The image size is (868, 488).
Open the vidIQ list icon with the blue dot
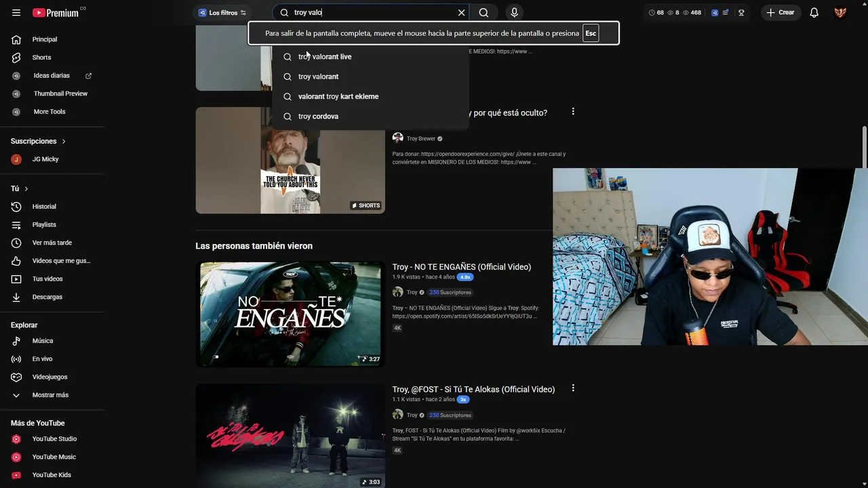tap(726, 12)
